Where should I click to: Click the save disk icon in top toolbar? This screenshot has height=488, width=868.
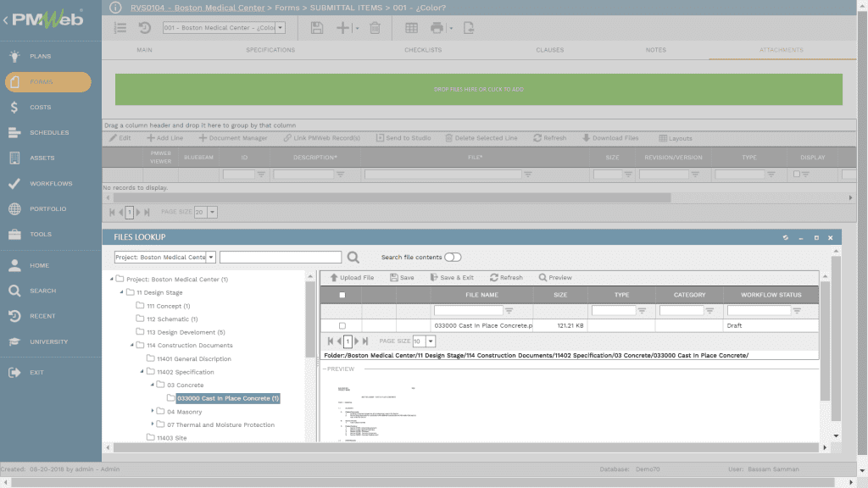coord(317,28)
